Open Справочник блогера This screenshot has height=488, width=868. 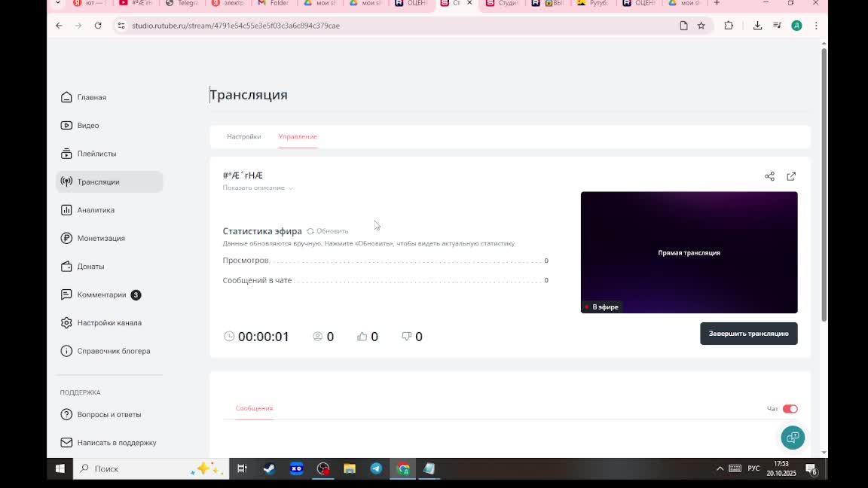105,352
